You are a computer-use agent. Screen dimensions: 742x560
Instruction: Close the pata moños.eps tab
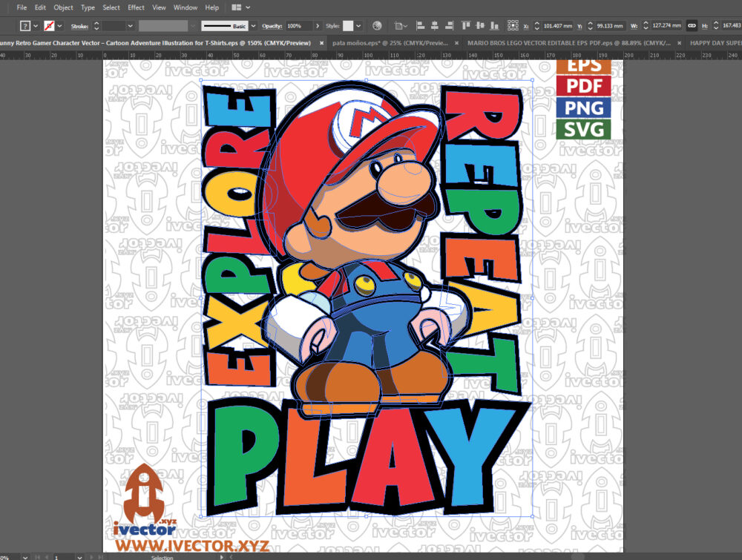point(456,43)
